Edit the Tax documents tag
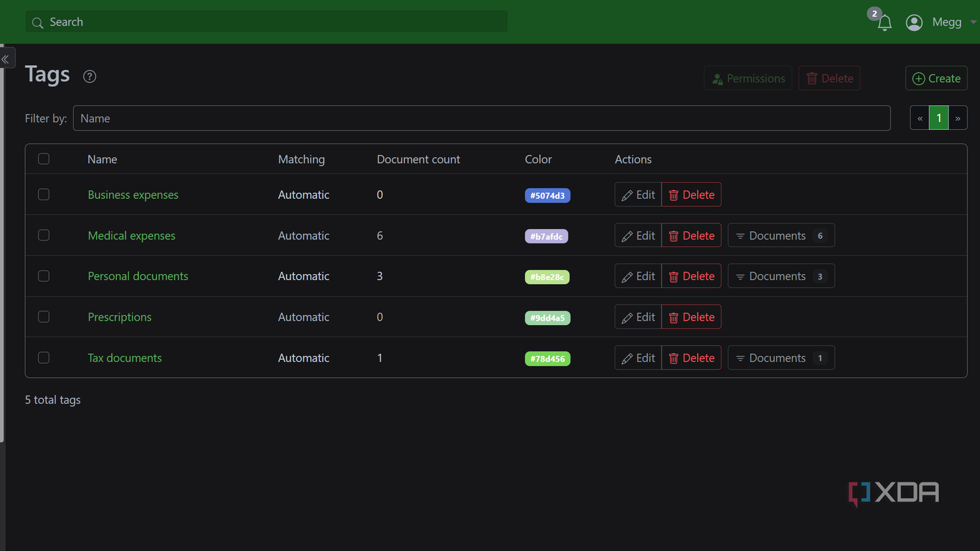980x551 pixels. tap(638, 358)
